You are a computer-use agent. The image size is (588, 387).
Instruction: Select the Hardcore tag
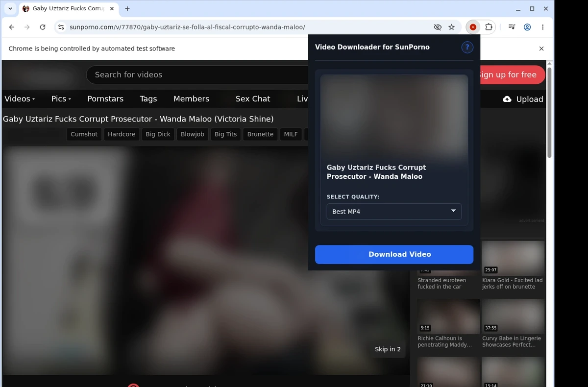pos(122,134)
